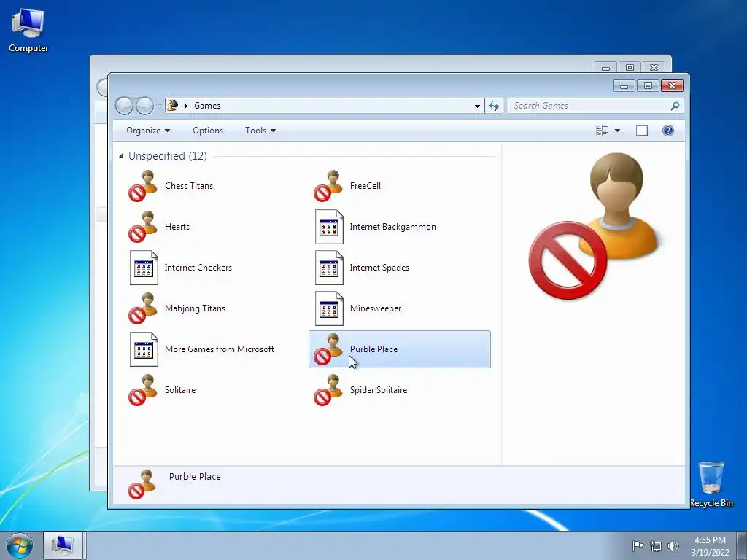Click the clock showing 4:55 PM
Viewport: 747px width, 560px height.
(710, 540)
